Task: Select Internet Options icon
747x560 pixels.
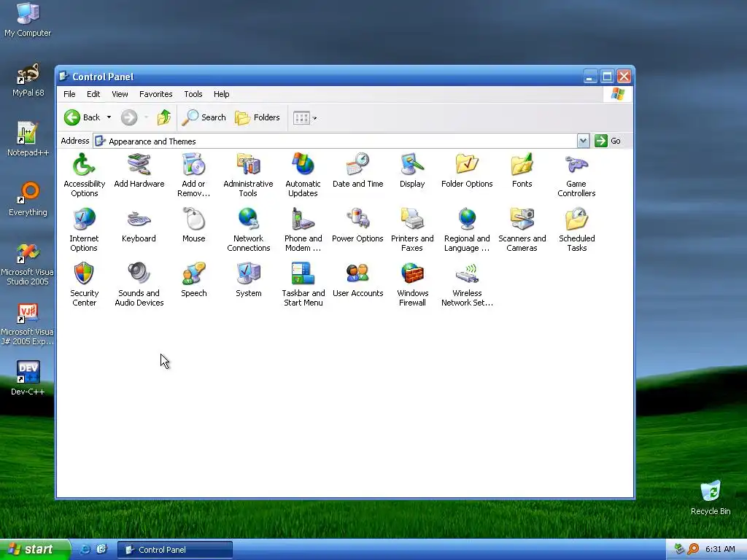Action: coord(84,230)
